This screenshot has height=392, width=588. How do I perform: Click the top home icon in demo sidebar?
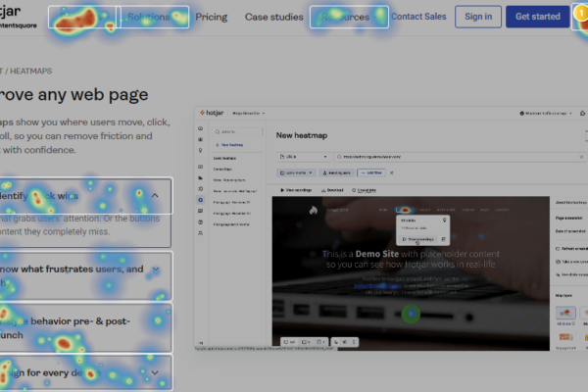pyautogui.click(x=200, y=128)
